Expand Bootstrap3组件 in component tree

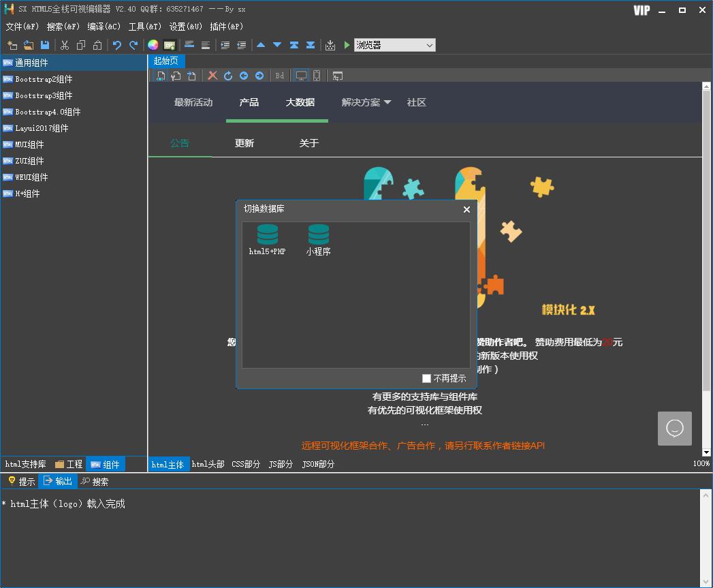click(44, 95)
